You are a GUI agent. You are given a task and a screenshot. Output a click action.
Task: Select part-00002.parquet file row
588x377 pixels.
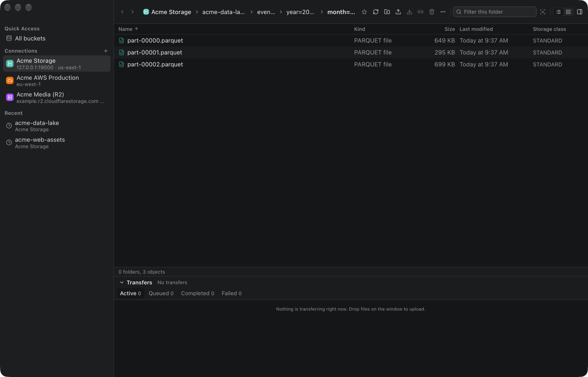click(x=351, y=64)
